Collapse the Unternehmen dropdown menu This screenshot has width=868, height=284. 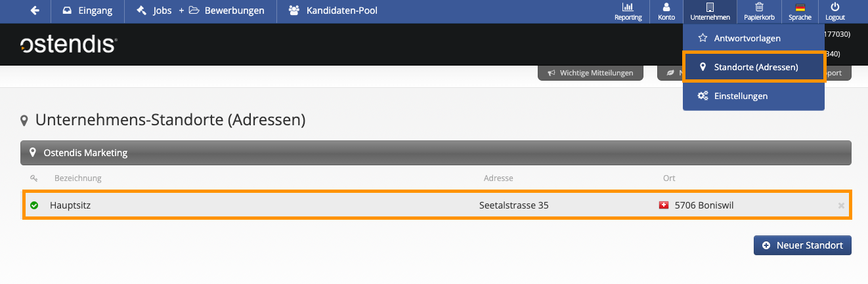coord(710,11)
